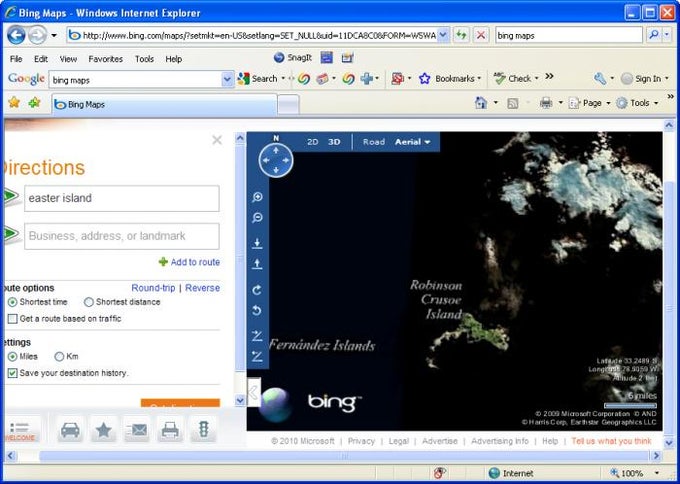Switch the map to 3D mode
The width and height of the screenshot is (680, 484).
click(334, 142)
